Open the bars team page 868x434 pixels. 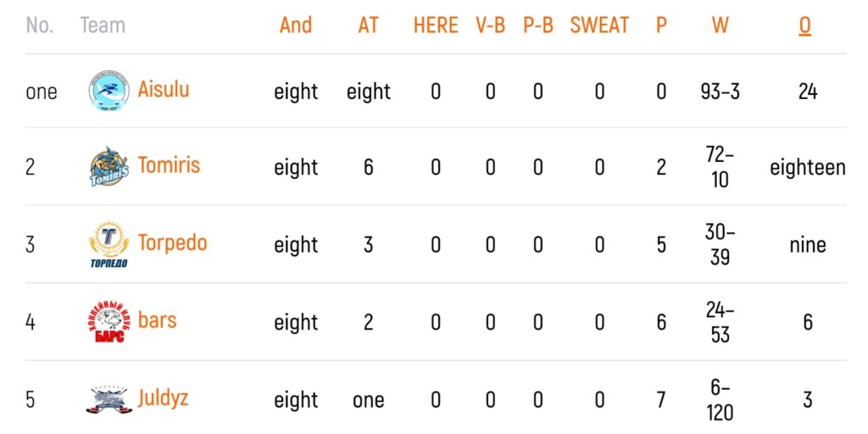(157, 320)
